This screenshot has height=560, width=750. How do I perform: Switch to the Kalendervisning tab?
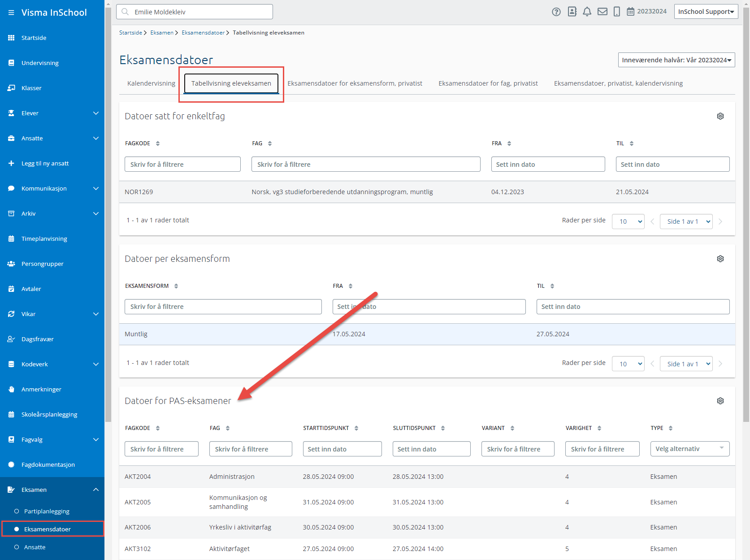tap(151, 83)
